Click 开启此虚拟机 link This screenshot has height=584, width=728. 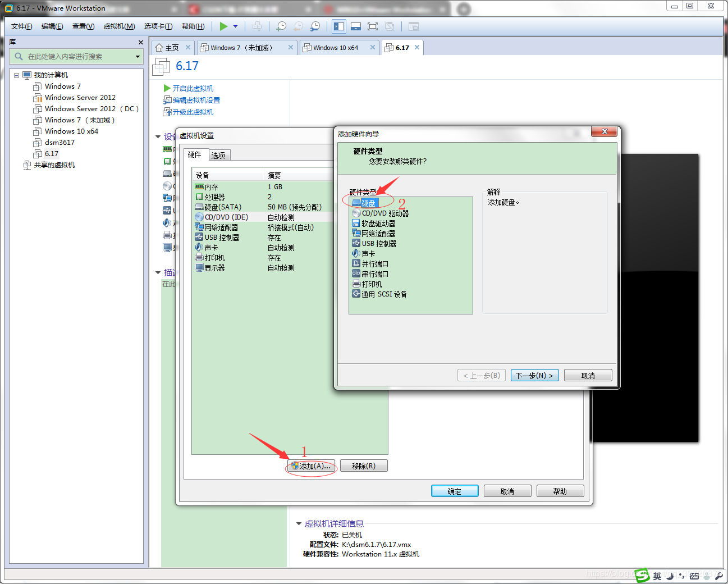193,89
